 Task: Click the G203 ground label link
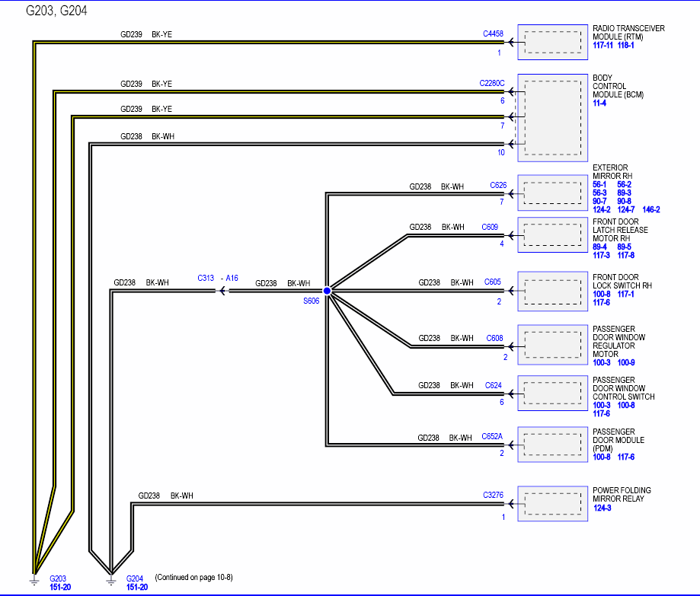click(x=58, y=579)
